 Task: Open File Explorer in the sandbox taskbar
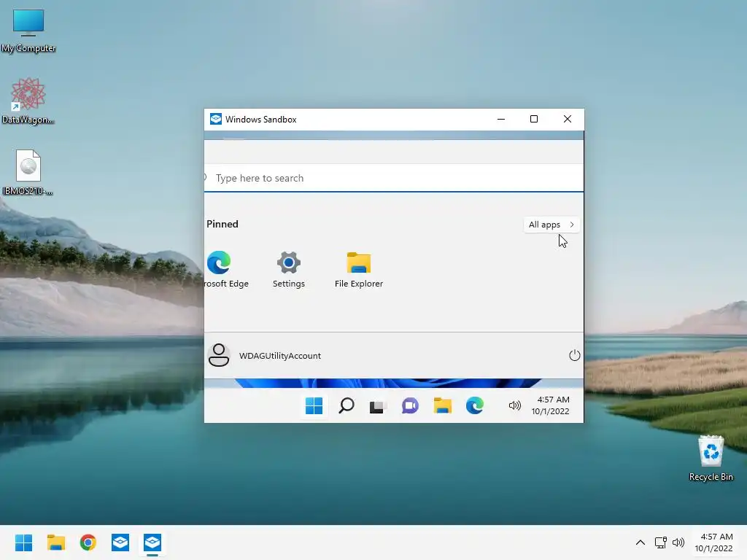point(442,405)
